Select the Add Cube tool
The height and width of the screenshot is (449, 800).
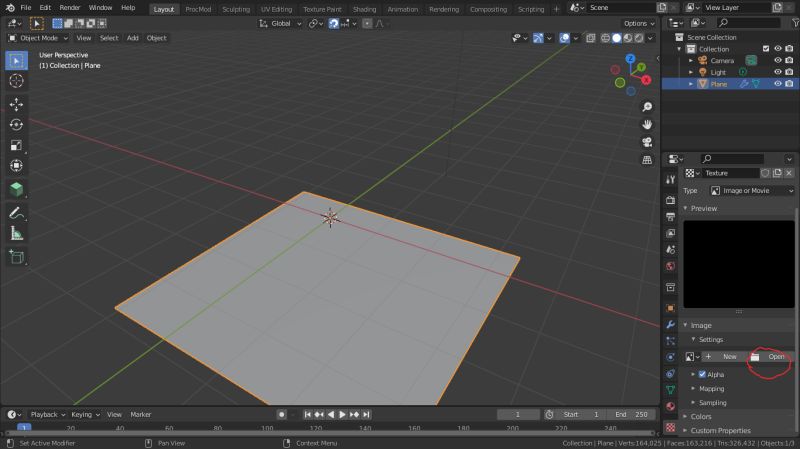click(x=16, y=189)
